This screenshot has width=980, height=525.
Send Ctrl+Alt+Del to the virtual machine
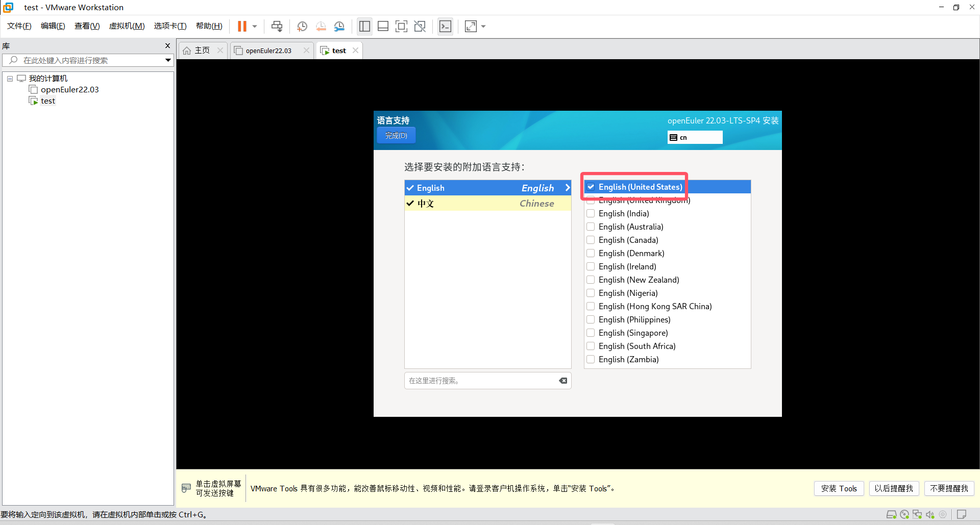(277, 26)
